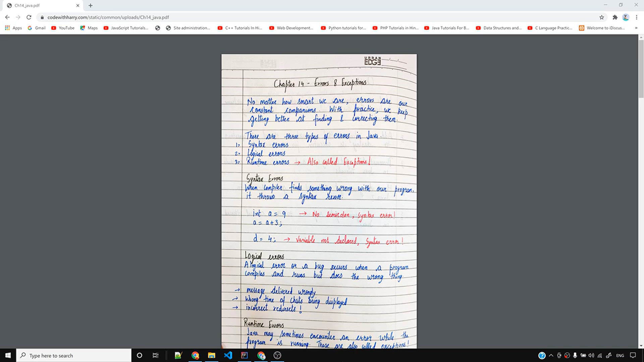Reload the Ch14_java.pdf page
644x362 pixels.
coord(29,17)
